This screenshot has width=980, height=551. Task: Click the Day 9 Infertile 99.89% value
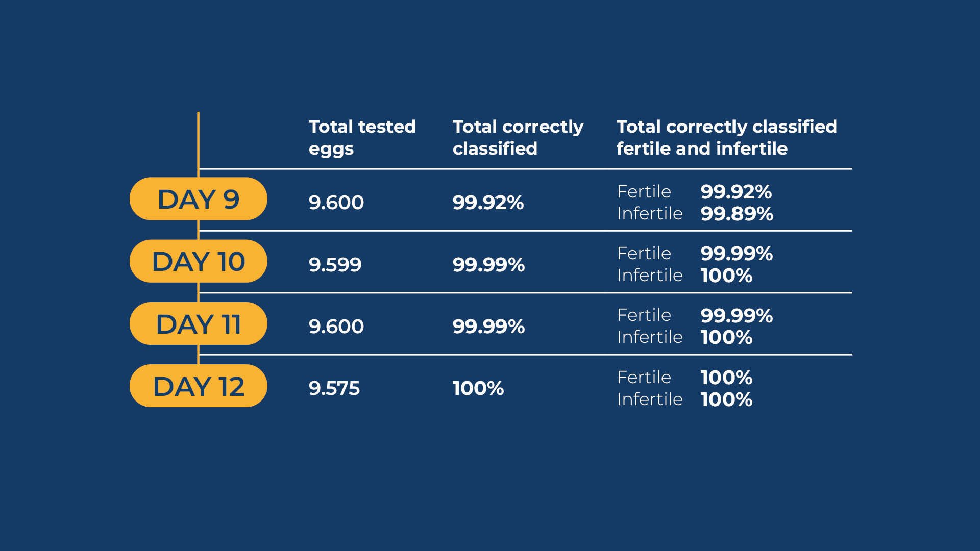click(x=737, y=214)
